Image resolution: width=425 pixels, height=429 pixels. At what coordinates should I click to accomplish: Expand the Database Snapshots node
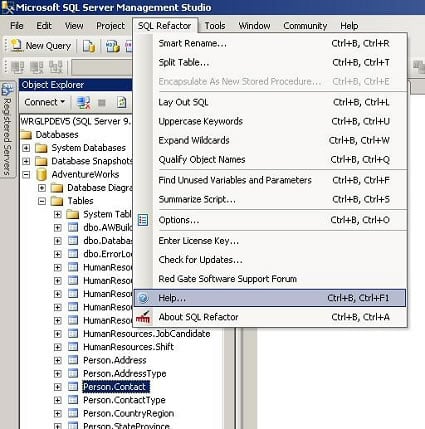(x=26, y=161)
